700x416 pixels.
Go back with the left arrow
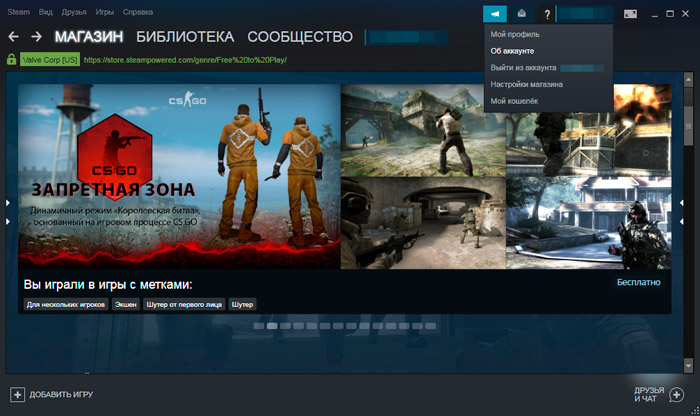pyautogui.click(x=13, y=37)
